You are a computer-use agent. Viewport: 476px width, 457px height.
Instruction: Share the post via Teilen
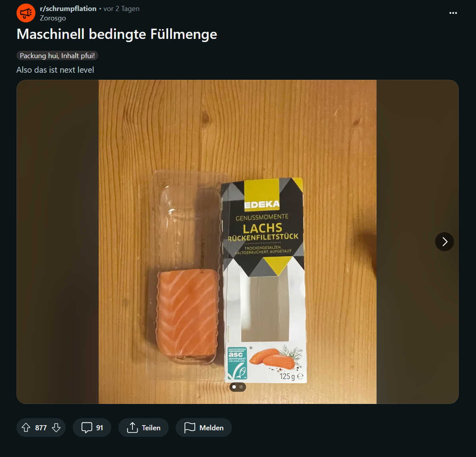(x=144, y=428)
